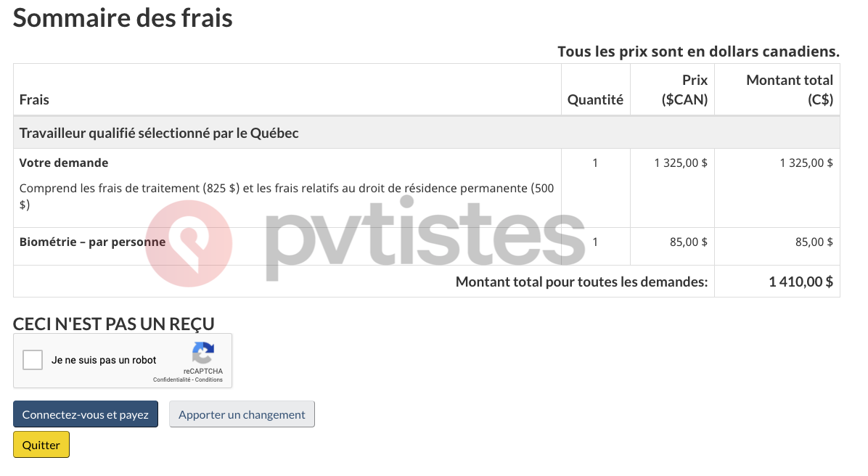Viewport: 868px width, 476px height.
Task: Open the reCAPTCHA Conditions link
Action: [209, 379]
